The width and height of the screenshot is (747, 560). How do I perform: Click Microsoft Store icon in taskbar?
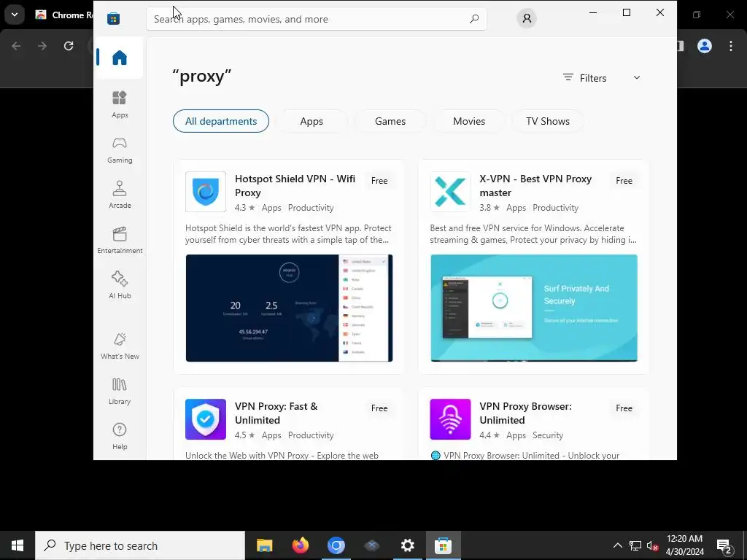(x=443, y=545)
